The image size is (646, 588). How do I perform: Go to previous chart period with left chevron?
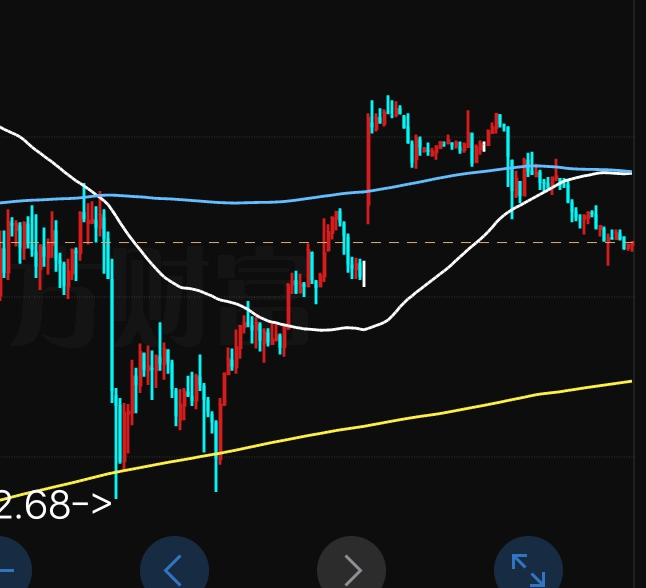coord(173,568)
